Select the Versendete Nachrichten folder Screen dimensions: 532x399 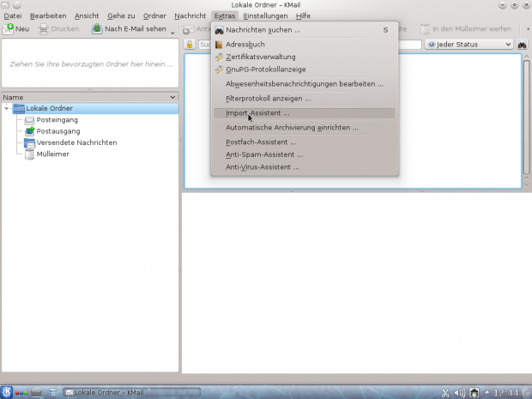[x=76, y=142]
